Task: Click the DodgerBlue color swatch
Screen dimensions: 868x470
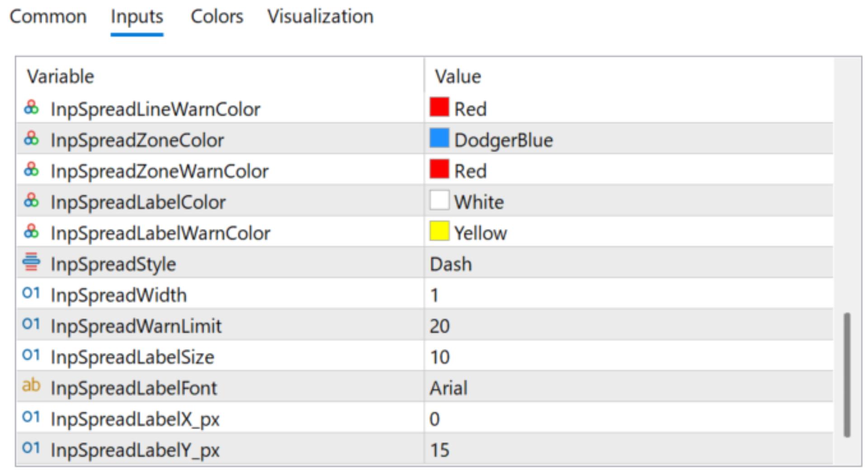Action: point(439,139)
